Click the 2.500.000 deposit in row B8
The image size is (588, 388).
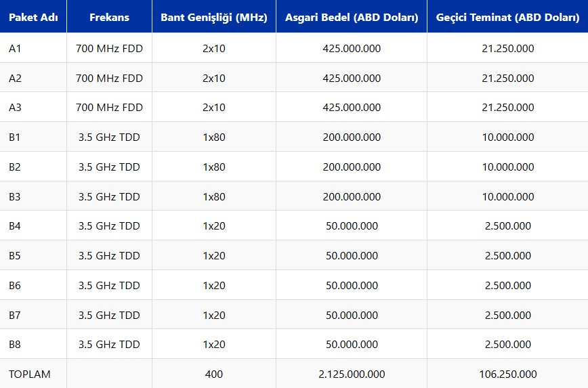[x=507, y=345]
